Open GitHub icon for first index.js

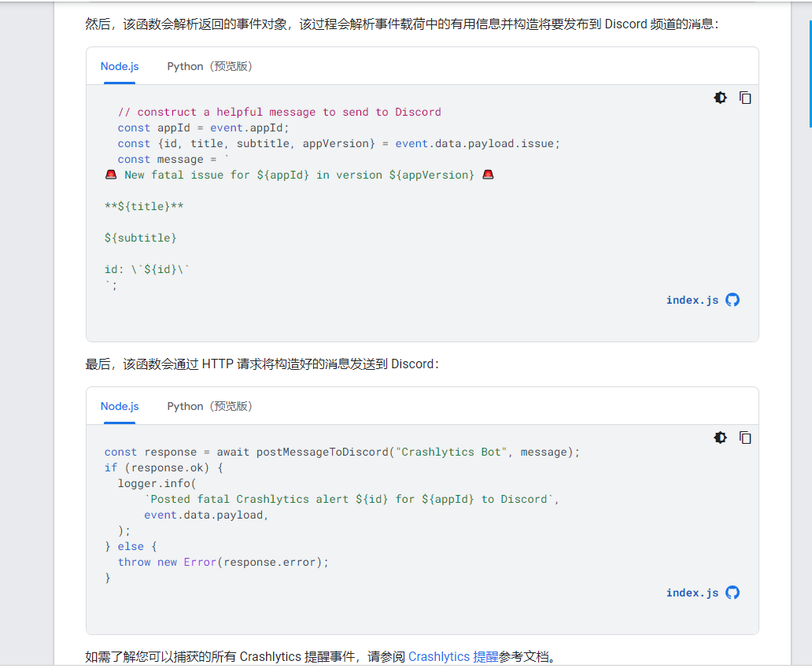tap(733, 300)
